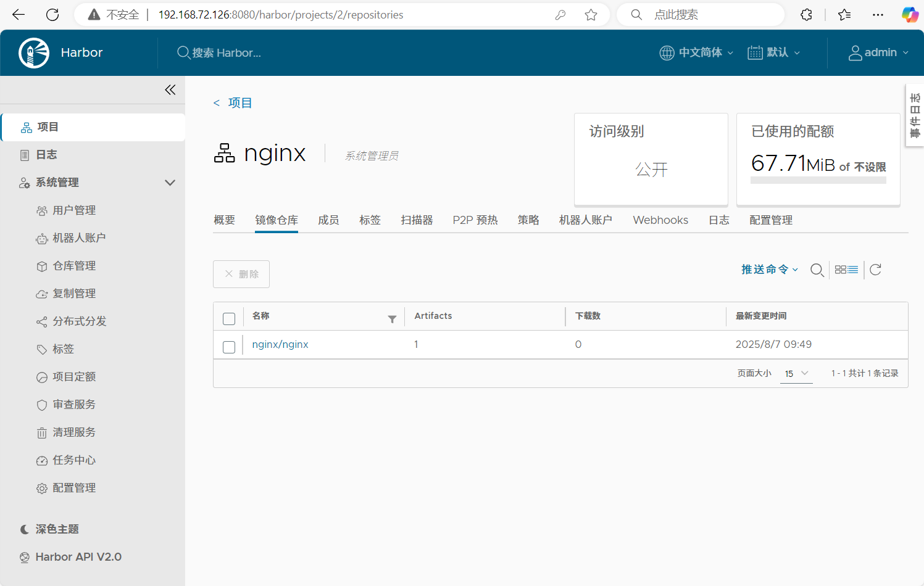Viewport: 924px width, 586px height.
Task: Select 项目 in sidebar
Action: [93, 127]
